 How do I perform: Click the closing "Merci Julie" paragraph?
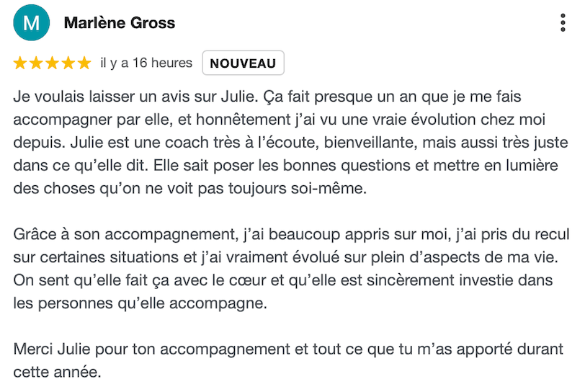coord(287,362)
